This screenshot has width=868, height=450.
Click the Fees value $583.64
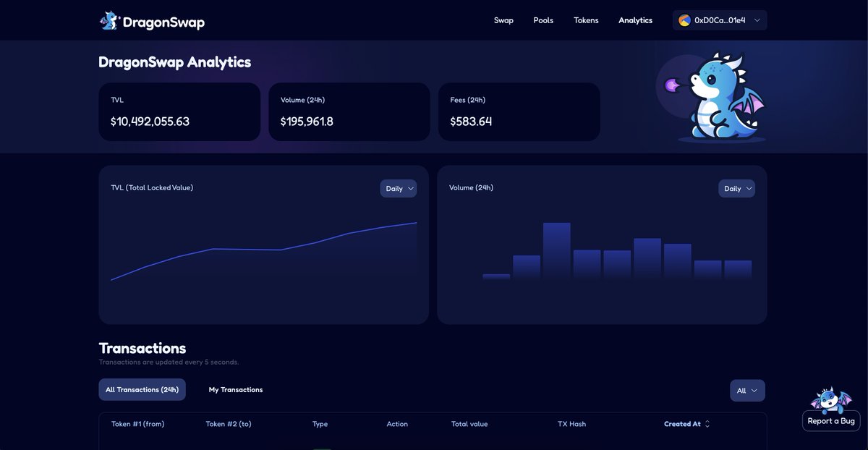471,122
